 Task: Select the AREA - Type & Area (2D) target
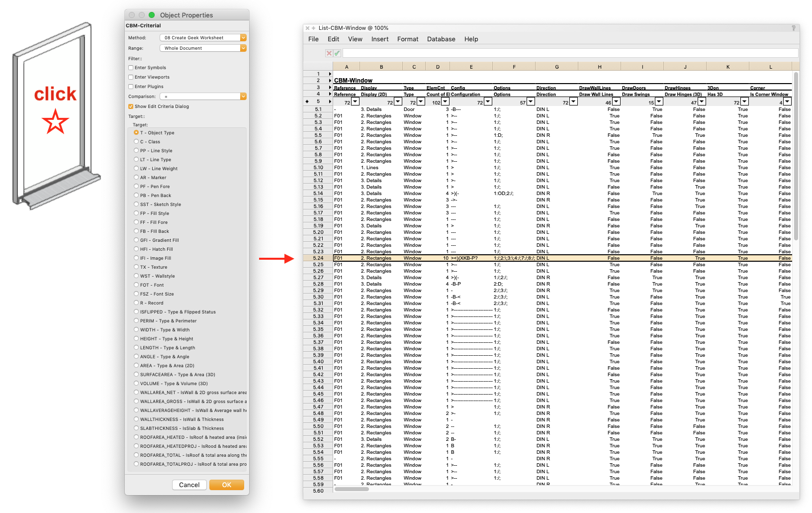136,365
